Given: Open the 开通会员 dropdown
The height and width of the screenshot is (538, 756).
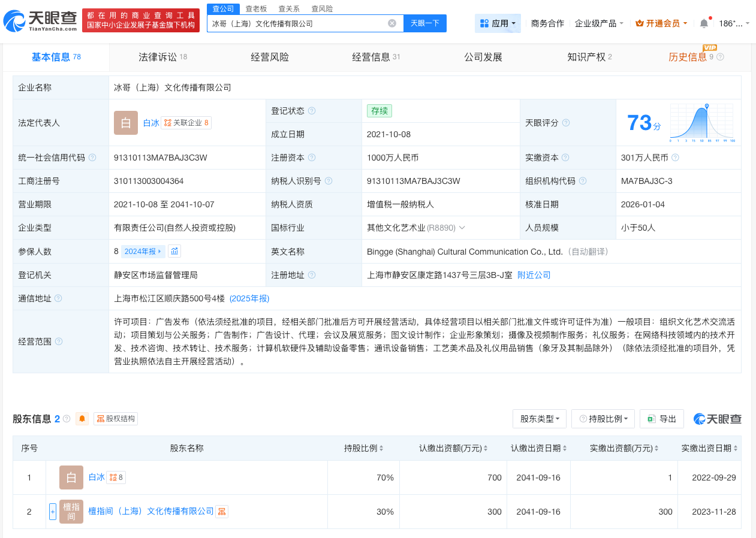Looking at the screenshot, I should pyautogui.click(x=662, y=23).
